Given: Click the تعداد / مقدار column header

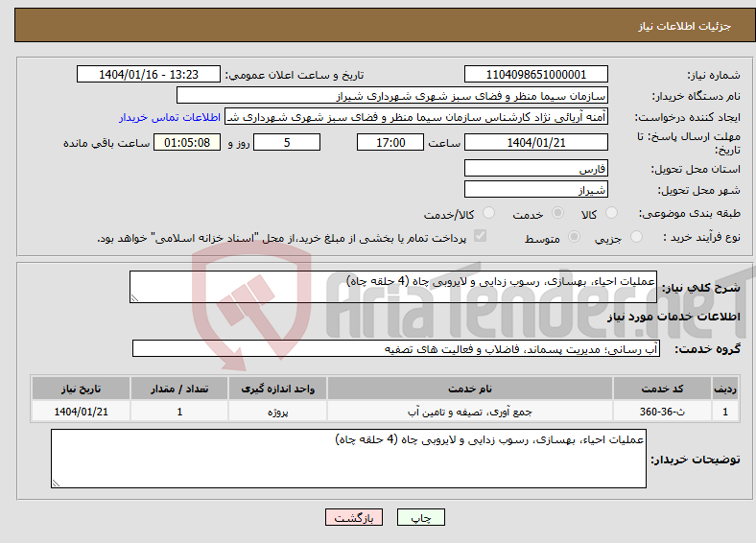Looking at the screenshot, I should [x=179, y=389].
